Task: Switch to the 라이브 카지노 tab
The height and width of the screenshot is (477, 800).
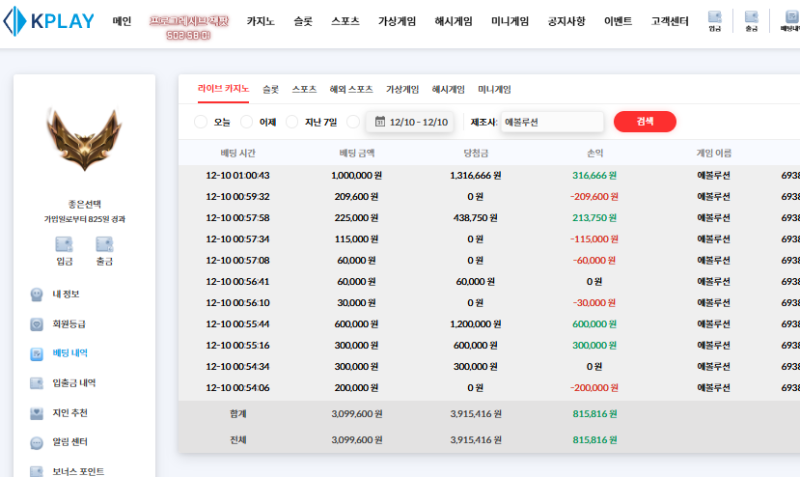Action: point(223,89)
